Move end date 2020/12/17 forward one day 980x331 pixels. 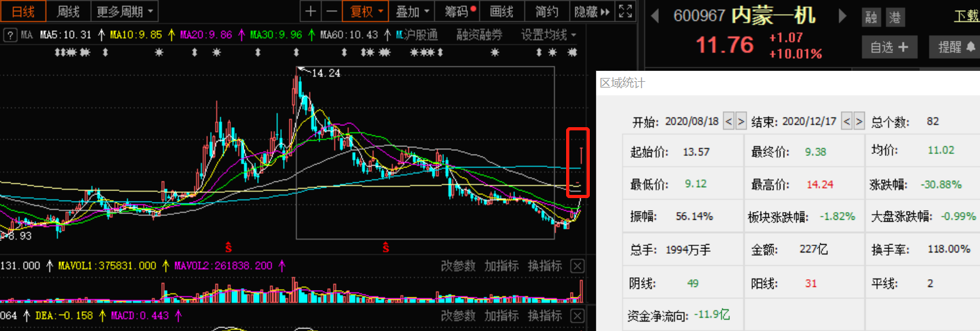(859, 121)
